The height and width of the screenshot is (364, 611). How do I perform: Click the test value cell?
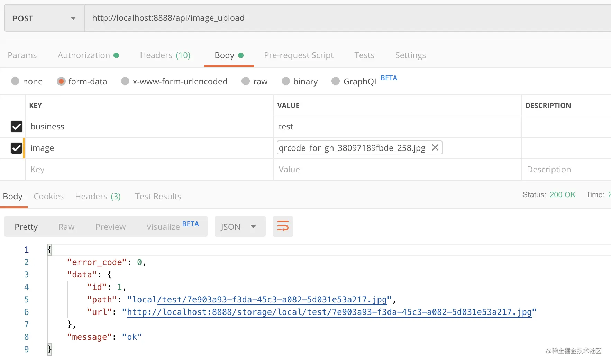(397, 127)
